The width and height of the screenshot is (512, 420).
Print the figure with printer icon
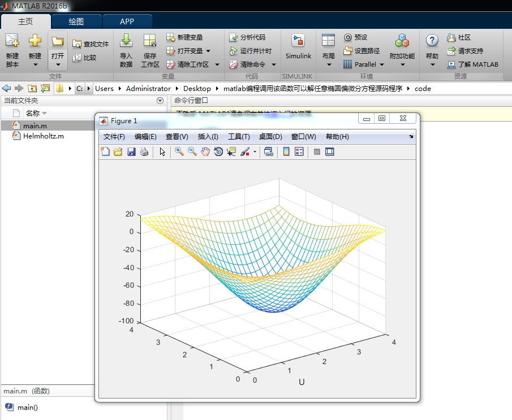[x=144, y=151]
